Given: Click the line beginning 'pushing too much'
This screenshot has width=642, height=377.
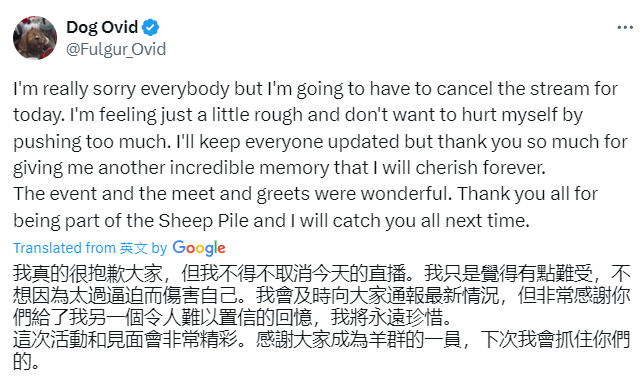Looking at the screenshot, I should (320, 142).
